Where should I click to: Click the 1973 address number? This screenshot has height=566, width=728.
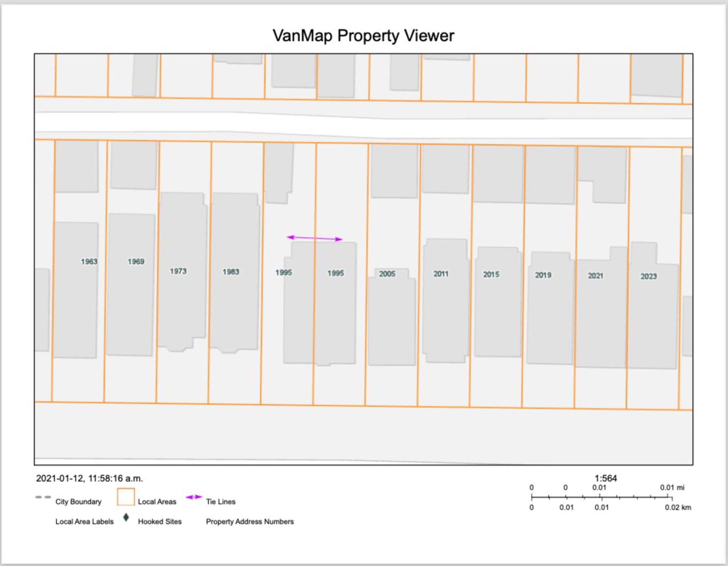click(x=178, y=271)
